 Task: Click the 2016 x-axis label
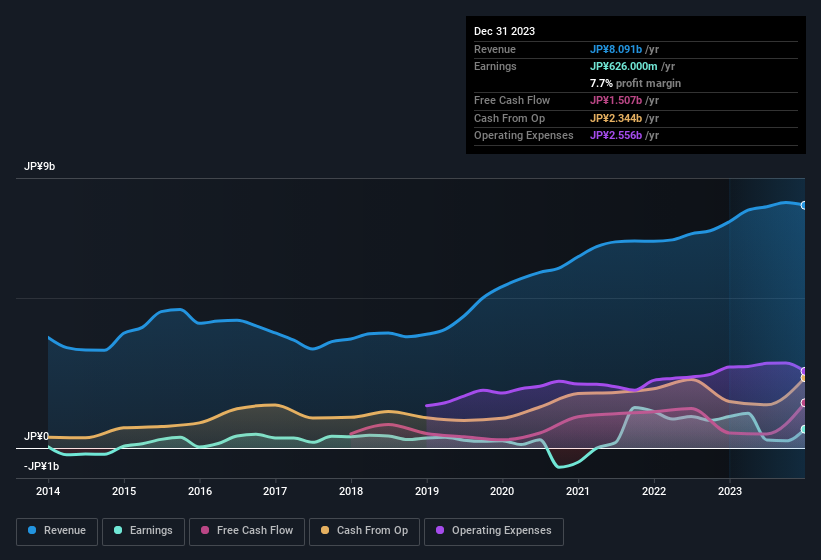200,491
